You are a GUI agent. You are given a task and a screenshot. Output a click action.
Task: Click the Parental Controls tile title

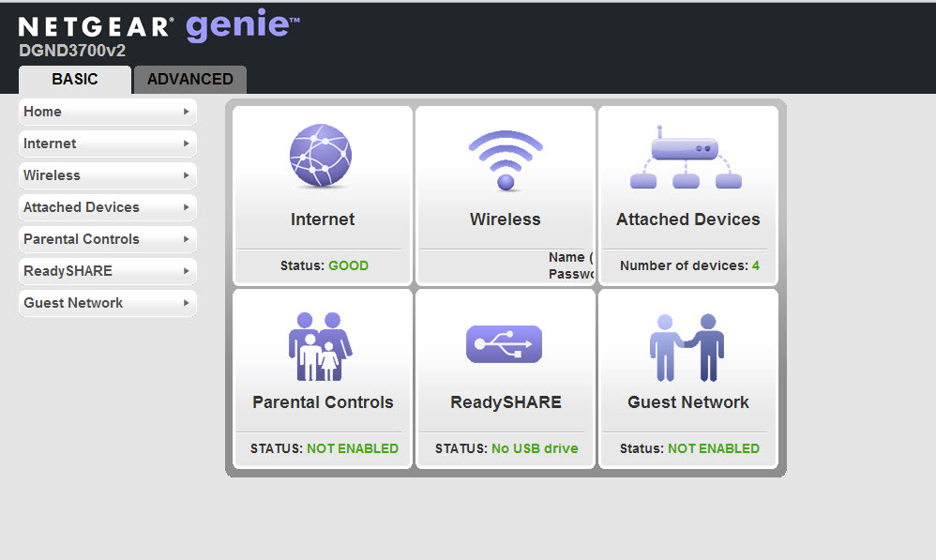[x=323, y=401]
